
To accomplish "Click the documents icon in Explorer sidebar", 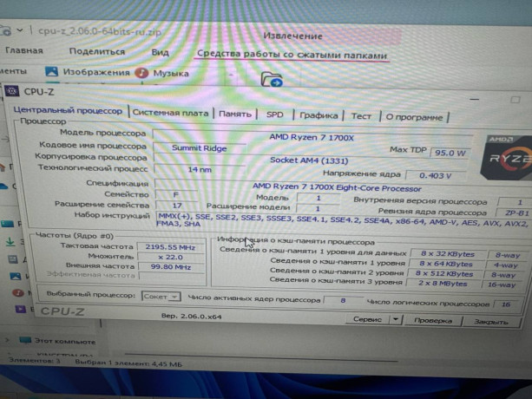I will pos(13,259).
